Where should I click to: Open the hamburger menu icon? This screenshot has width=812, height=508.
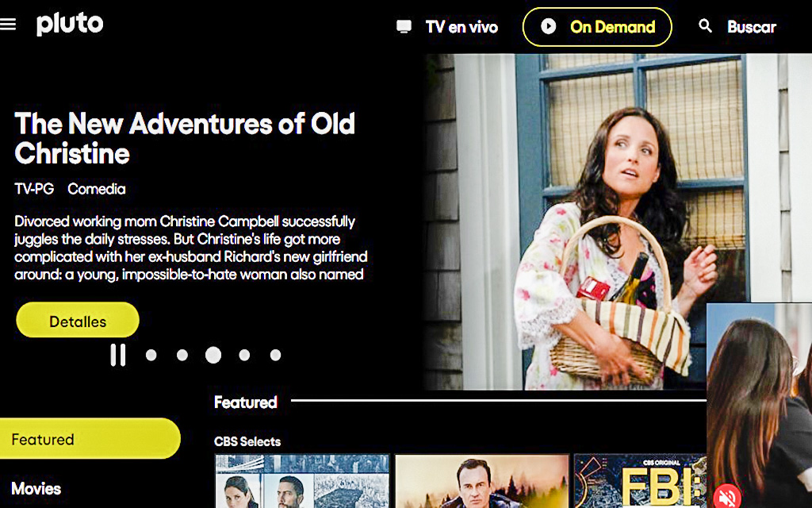tap(7, 25)
